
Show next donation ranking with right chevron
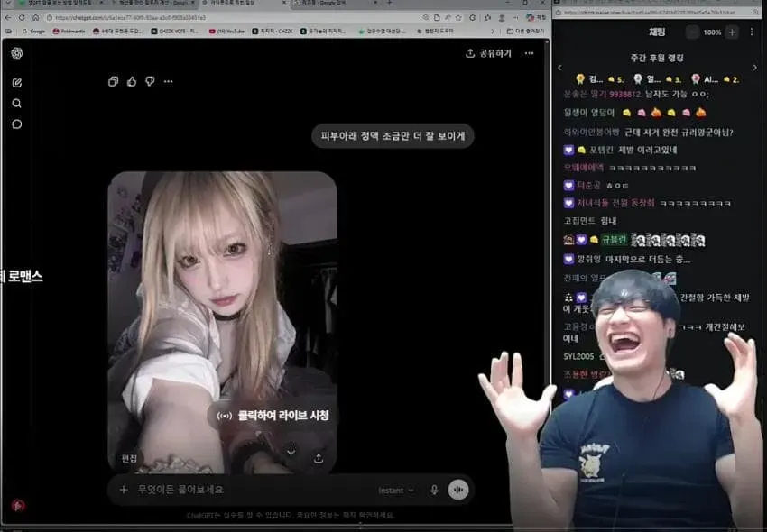point(754,68)
